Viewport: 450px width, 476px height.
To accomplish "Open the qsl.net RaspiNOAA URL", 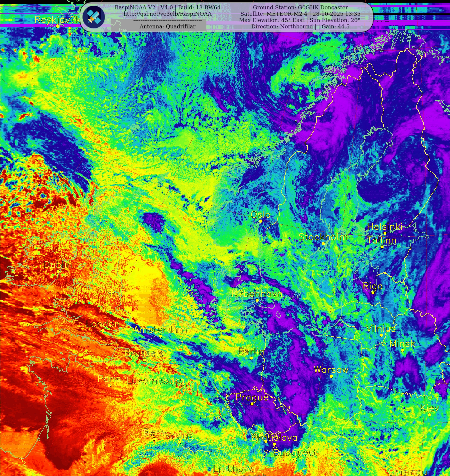I will [x=167, y=14].
